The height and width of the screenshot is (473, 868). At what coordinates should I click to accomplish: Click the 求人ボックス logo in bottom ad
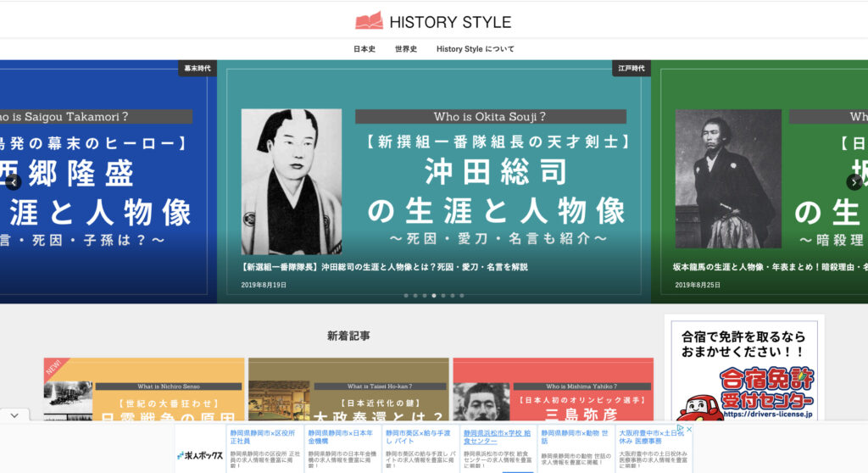[x=200, y=455]
